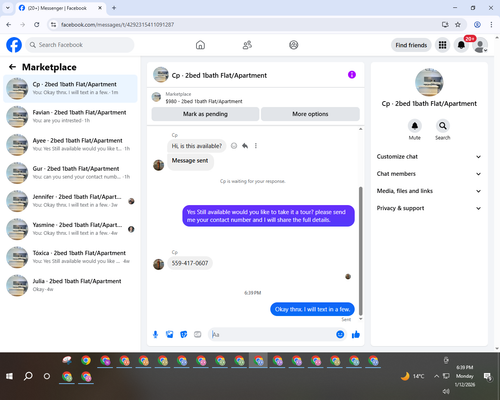
Task: Mute the conversation with the bell icon
Action: pos(415,126)
